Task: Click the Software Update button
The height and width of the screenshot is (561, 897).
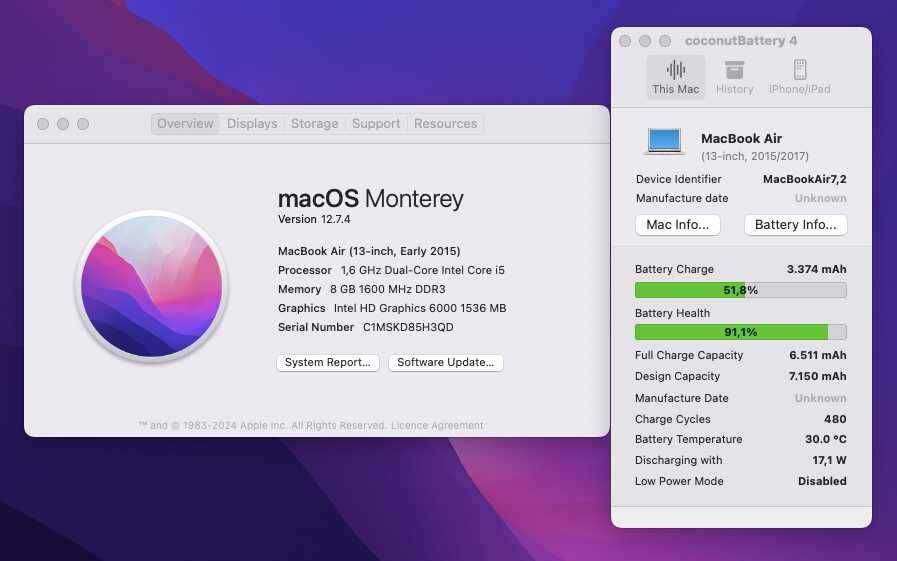Action: (446, 363)
